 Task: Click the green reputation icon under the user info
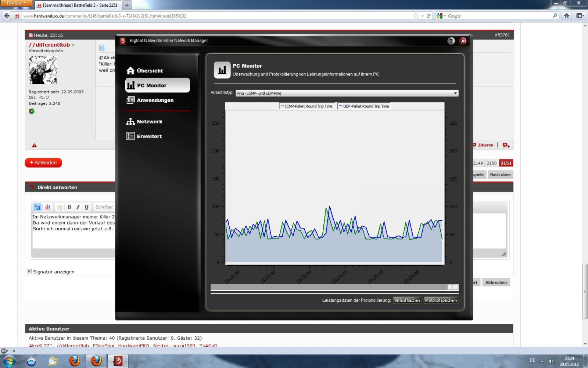tap(32, 111)
